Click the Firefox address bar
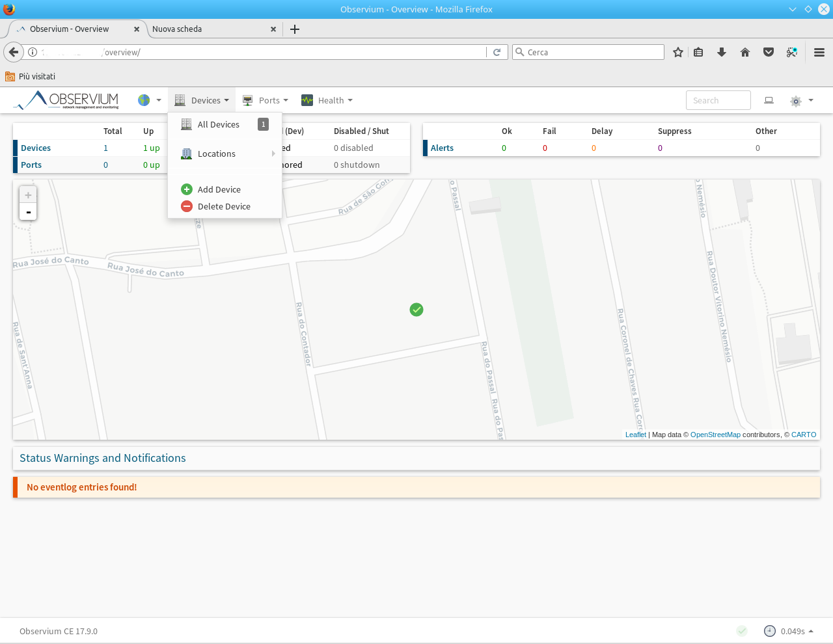 click(260, 52)
